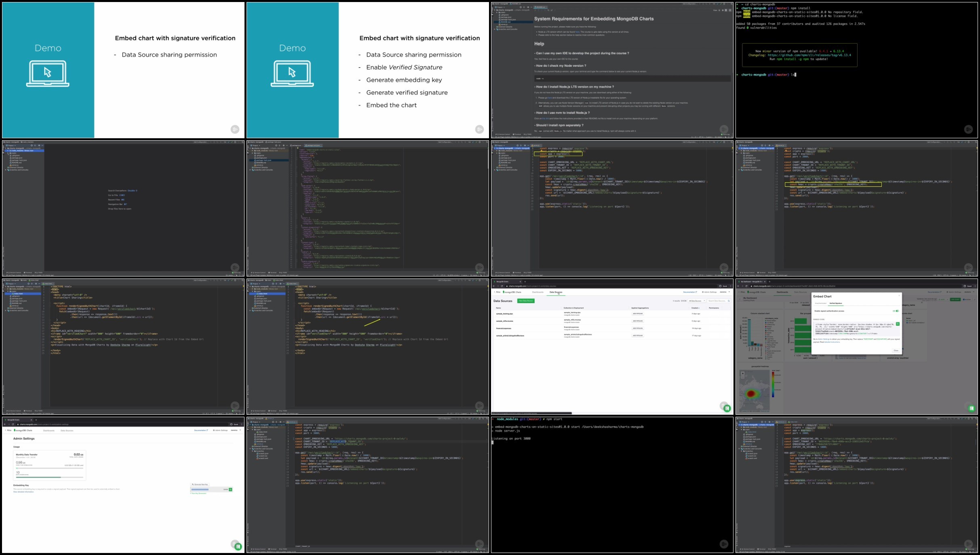Open Terminal tool window in README frame
The image size is (980, 555).
coord(518,134)
